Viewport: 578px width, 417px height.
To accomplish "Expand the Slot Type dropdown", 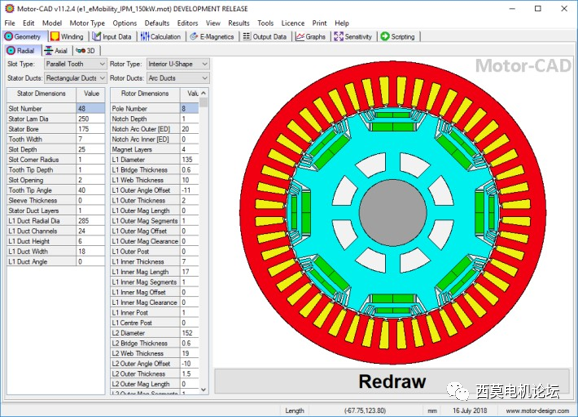I will click(x=76, y=64).
